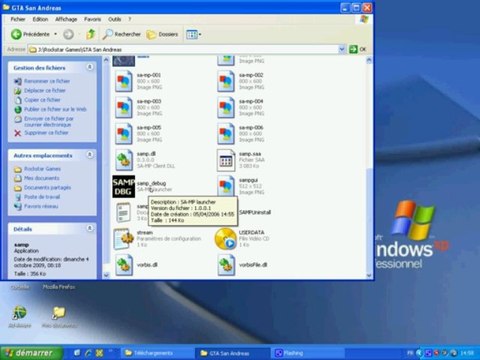Collapse the Autres emplacements panel

pyautogui.click(x=90, y=155)
